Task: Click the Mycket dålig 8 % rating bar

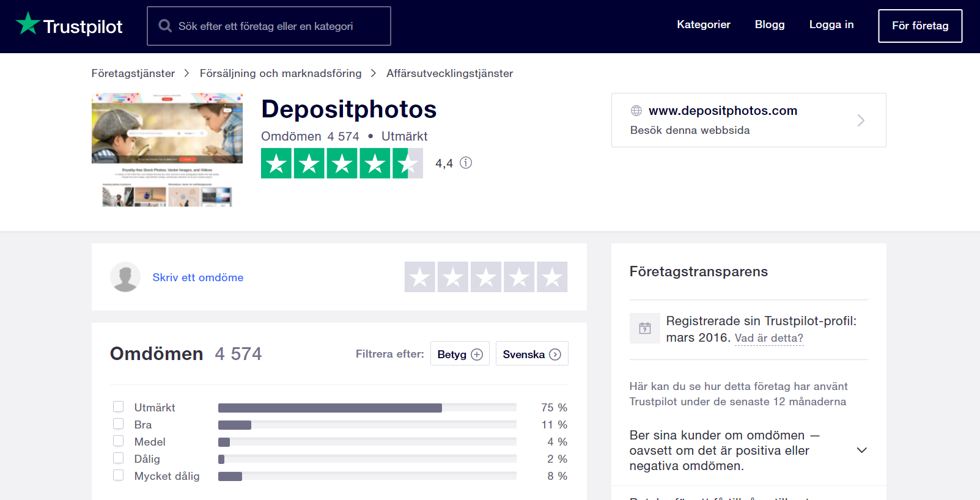Action: click(367, 476)
